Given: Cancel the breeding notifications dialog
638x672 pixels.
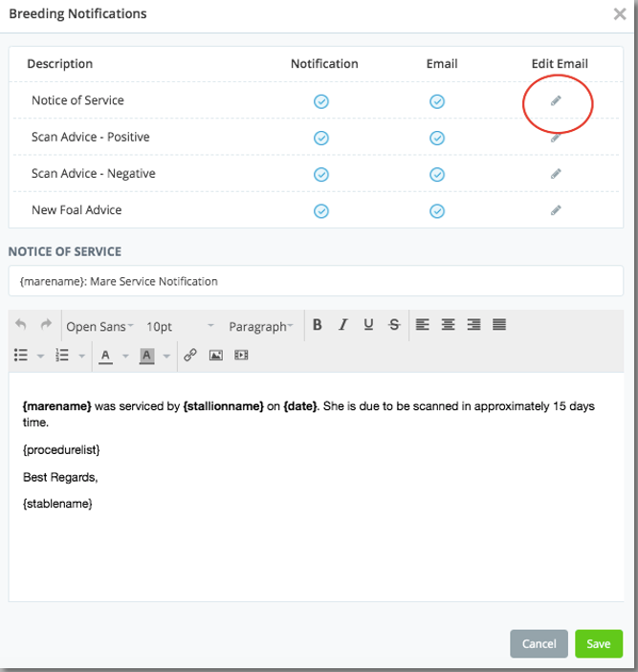Looking at the screenshot, I should (x=539, y=643).
